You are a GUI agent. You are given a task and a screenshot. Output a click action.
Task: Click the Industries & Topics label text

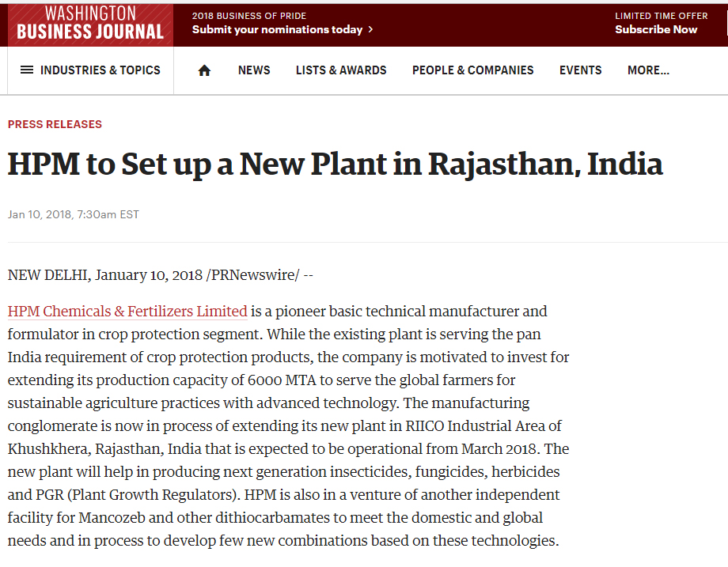100,70
